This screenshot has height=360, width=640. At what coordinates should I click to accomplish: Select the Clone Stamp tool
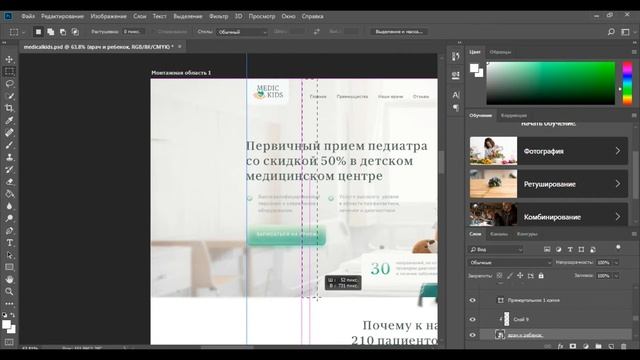(x=9, y=157)
